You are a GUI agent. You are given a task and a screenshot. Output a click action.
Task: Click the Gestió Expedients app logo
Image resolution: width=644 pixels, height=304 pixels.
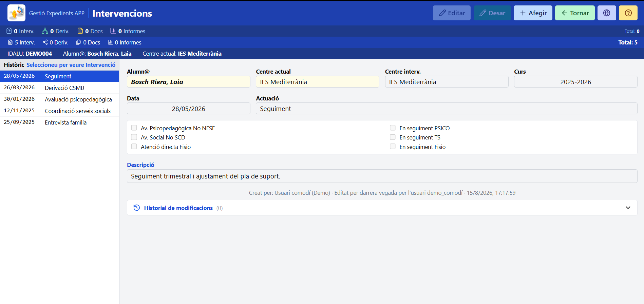click(x=16, y=13)
